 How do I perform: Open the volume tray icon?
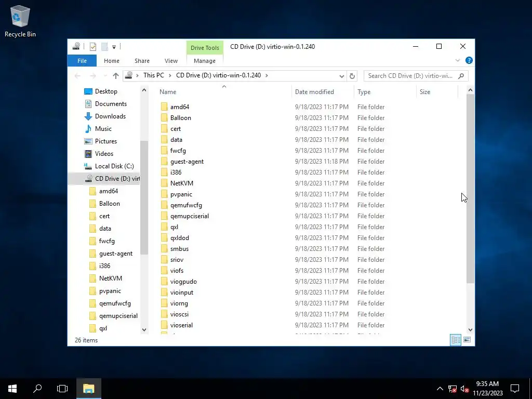(464, 389)
